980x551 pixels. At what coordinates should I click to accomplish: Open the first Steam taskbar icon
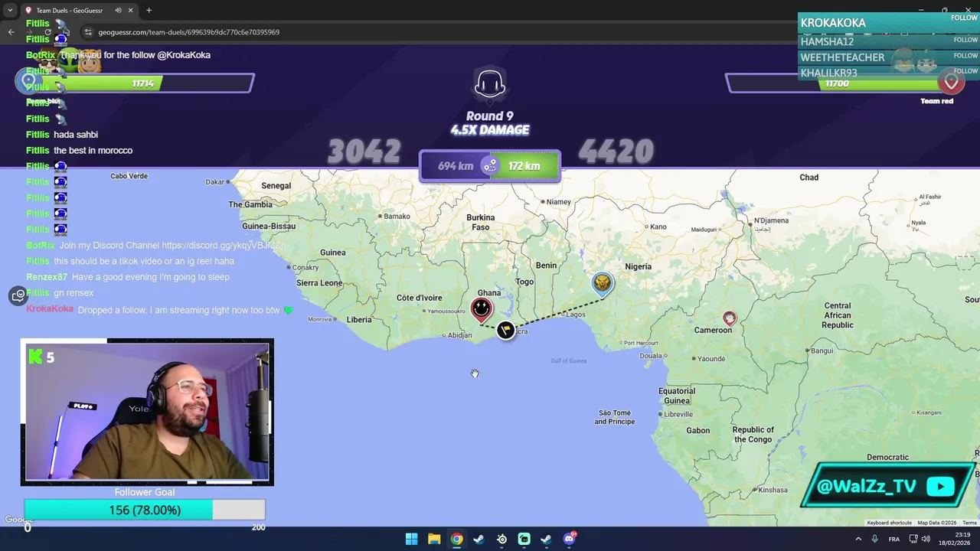(479, 539)
